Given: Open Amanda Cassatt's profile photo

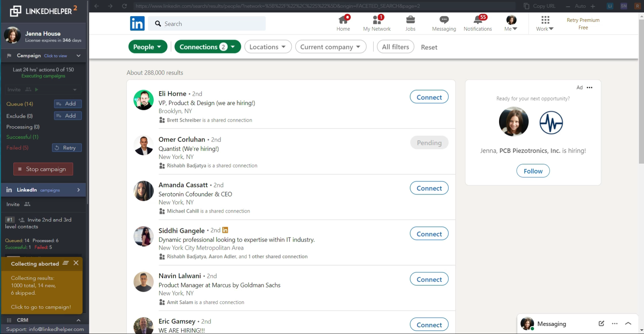Looking at the screenshot, I should click(143, 191).
